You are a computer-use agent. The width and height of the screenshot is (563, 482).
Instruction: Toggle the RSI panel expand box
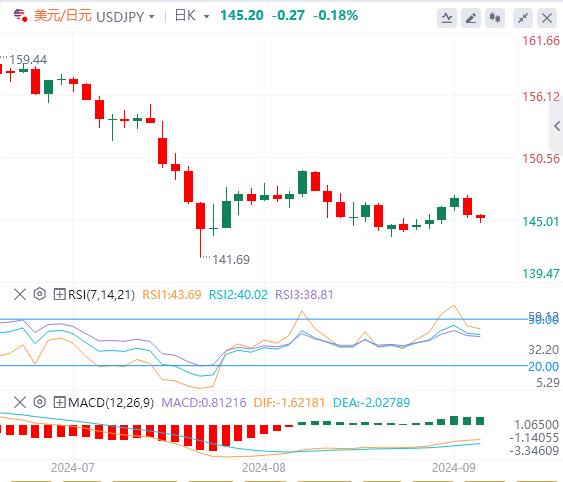(x=59, y=294)
